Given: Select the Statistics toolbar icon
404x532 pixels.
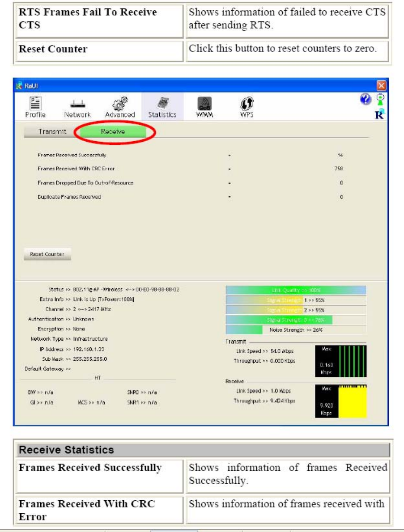Looking at the screenshot, I should (x=162, y=107).
